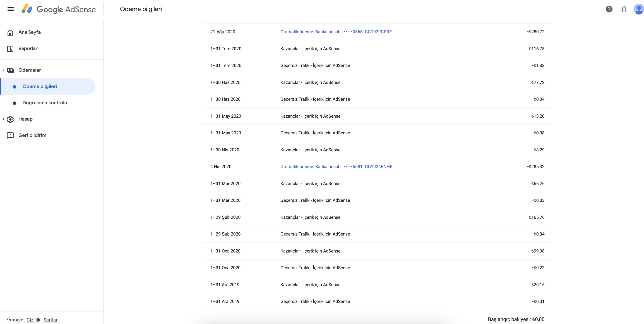Click the −₺1,38 invalid traffic amount
This screenshot has width=644, height=324.
point(538,65)
